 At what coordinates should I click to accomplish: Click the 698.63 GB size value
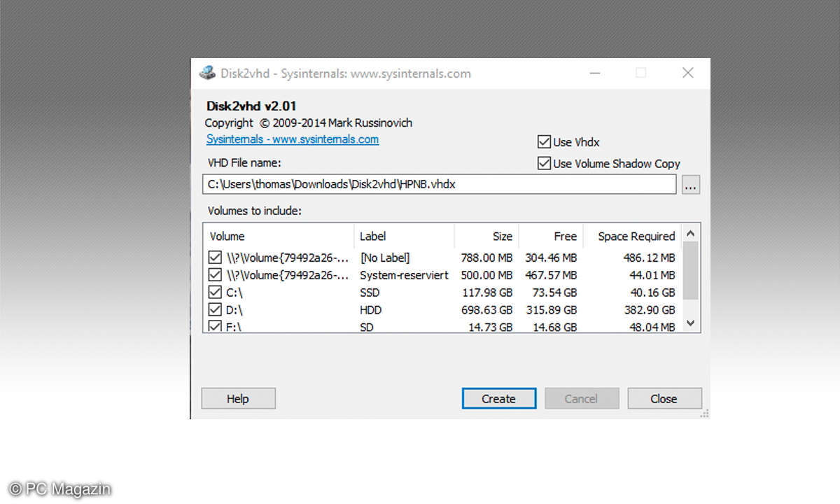click(487, 309)
